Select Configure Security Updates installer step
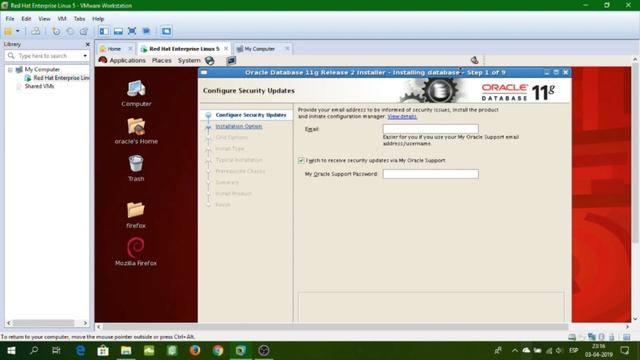 pyautogui.click(x=251, y=115)
